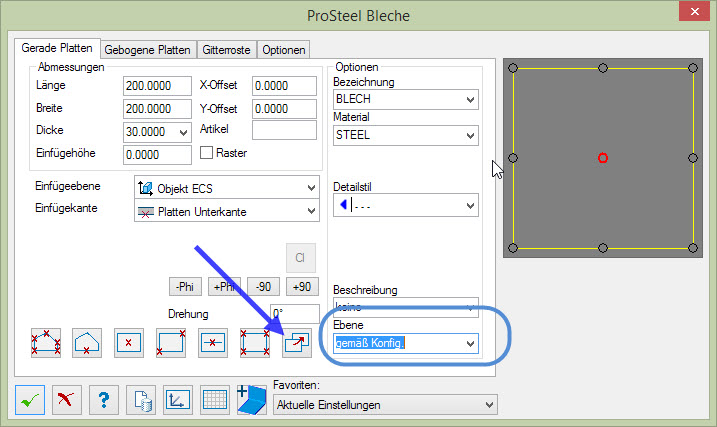
Task: Click the Länge input field
Action: tap(157, 86)
